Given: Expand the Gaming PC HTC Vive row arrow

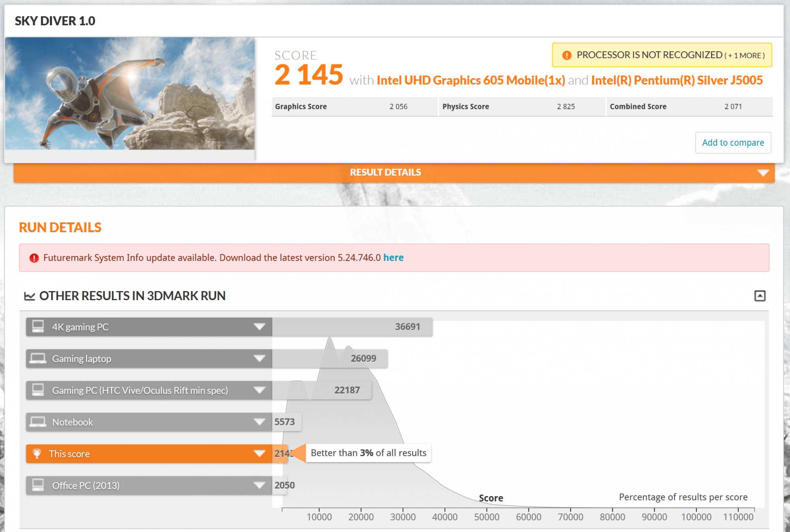Looking at the screenshot, I should tap(260, 390).
